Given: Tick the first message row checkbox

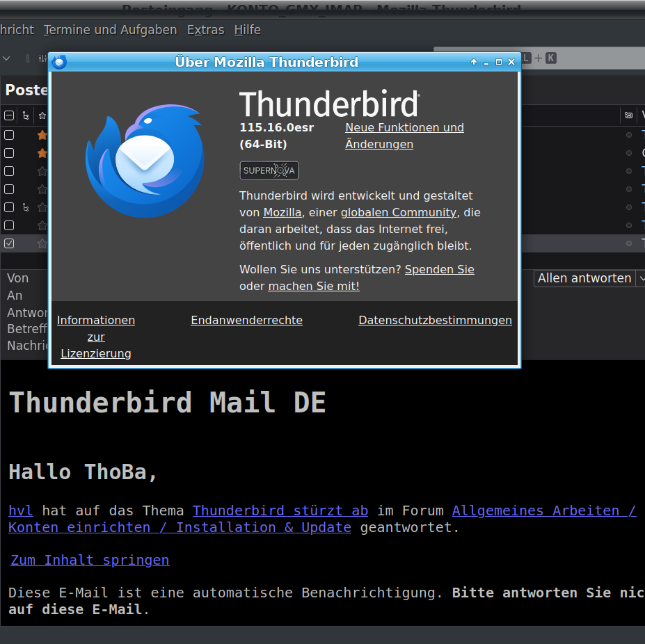Looking at the screenshot, I should pos(9,135).
